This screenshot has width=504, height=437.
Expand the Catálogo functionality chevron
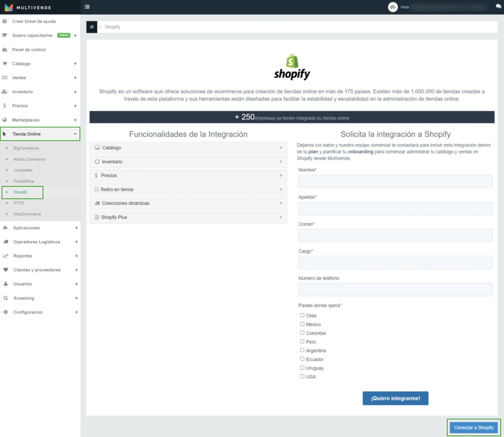tap(281, 148)
